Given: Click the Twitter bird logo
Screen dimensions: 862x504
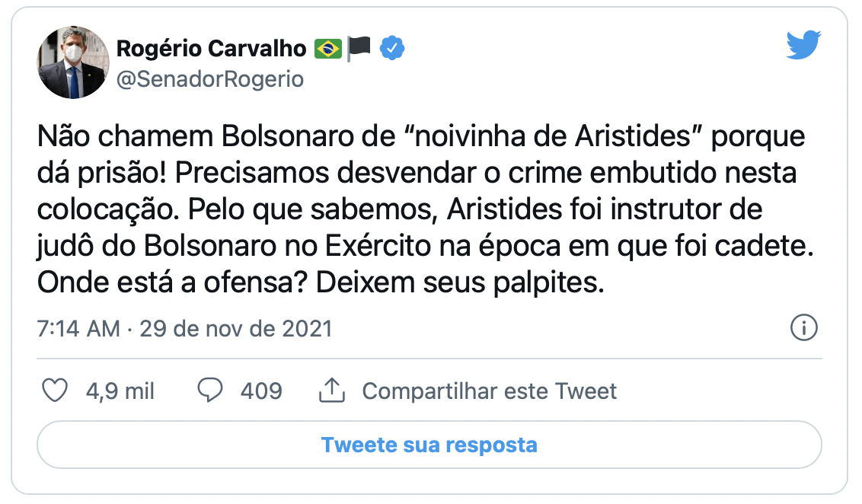Looking at the screenshot, I should click(x=806, y=46).
